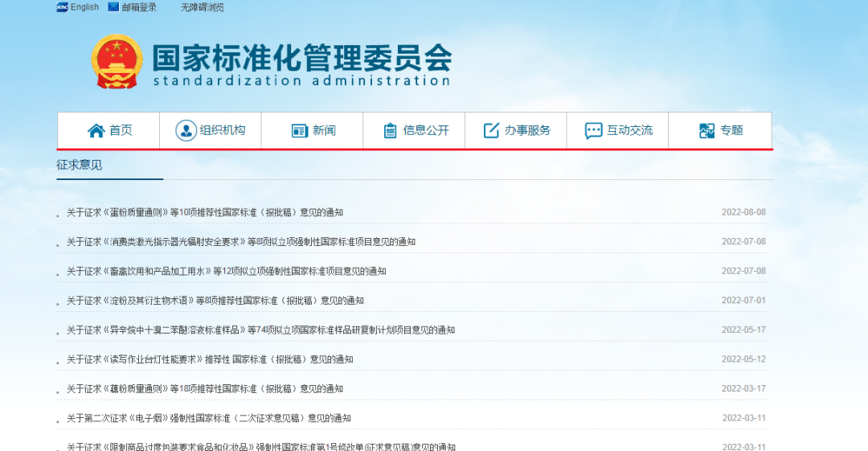The height and width of the screenshot is (451, 868).
Task: Click the date in the 消费类激光指示器 row
Action: click(743, 241)
